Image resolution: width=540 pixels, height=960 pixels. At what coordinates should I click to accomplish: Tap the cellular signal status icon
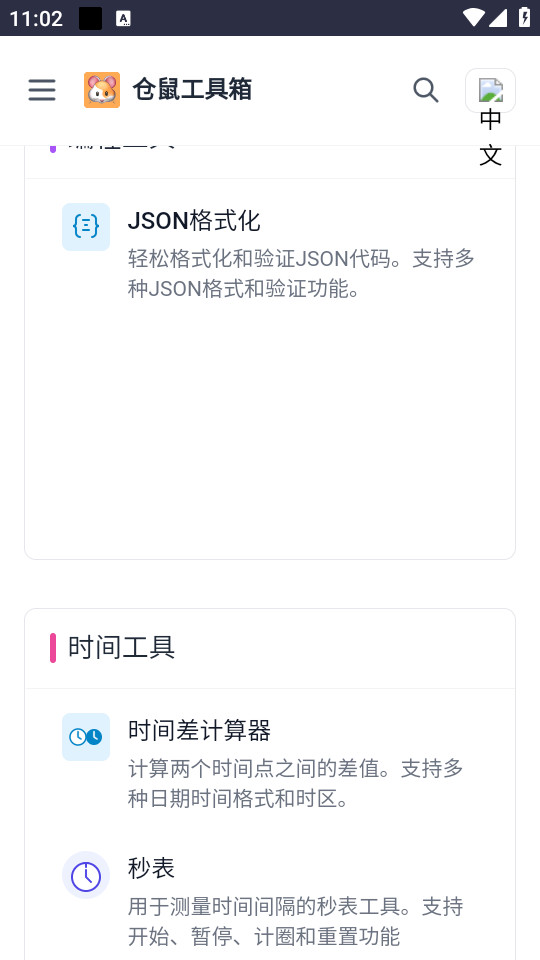click(x=498, y=18)
